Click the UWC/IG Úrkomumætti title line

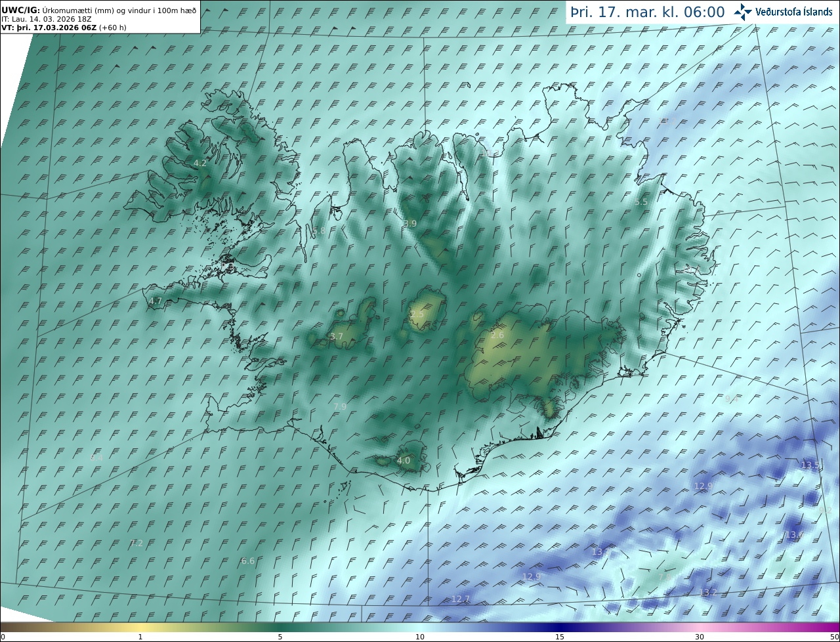98,10
